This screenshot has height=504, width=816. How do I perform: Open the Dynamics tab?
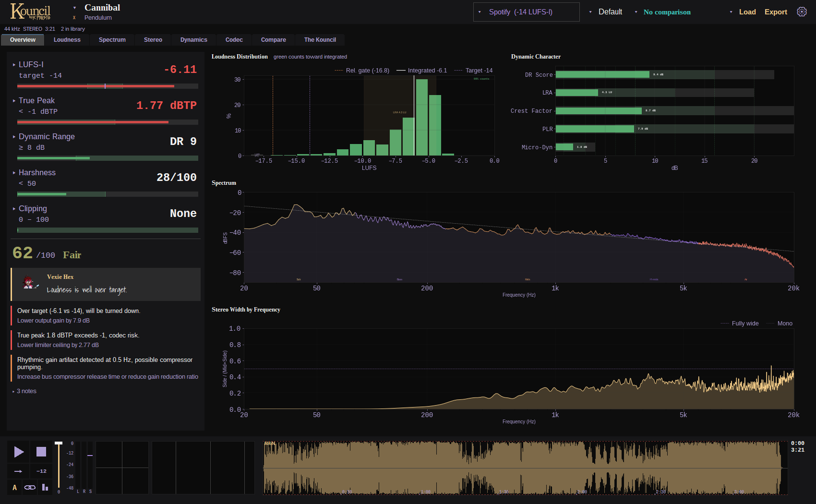[194, 40]
